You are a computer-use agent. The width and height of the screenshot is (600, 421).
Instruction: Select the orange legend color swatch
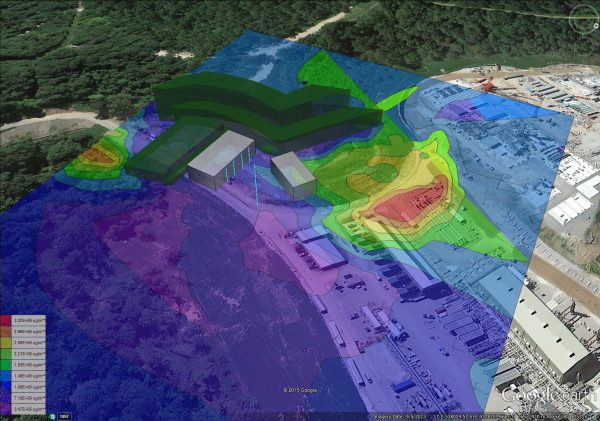pos(6,331)
